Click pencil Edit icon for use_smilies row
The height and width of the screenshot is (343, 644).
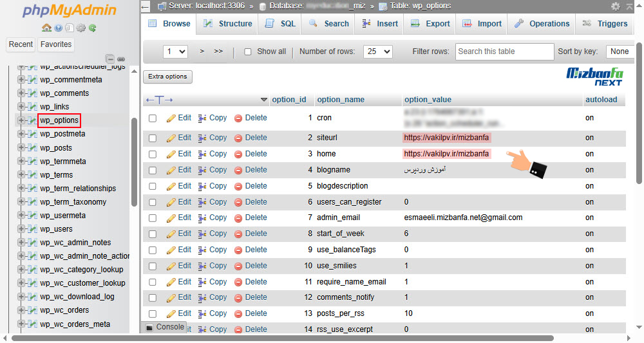(171, 266)
